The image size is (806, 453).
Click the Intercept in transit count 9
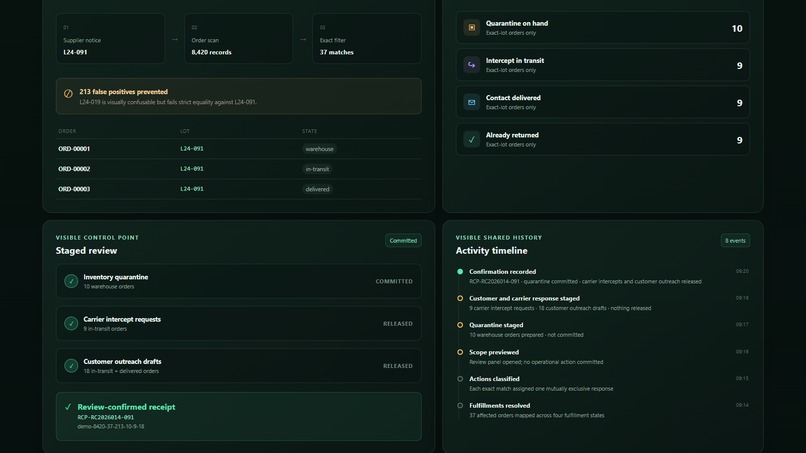click(x=739, y=66)
